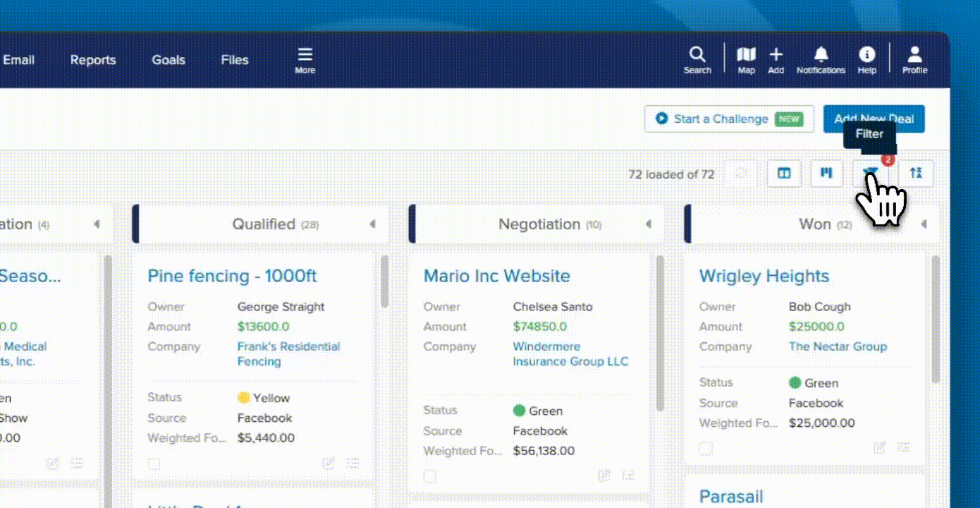
Task: Open the Notifications bell
Action: [821, 60]
